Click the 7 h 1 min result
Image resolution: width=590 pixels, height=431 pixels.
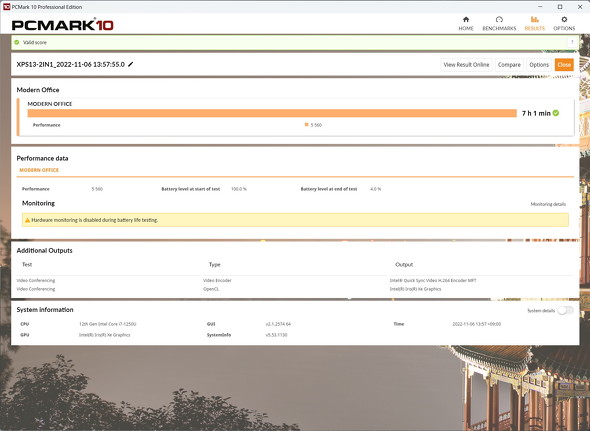click(x=536, y=113)
